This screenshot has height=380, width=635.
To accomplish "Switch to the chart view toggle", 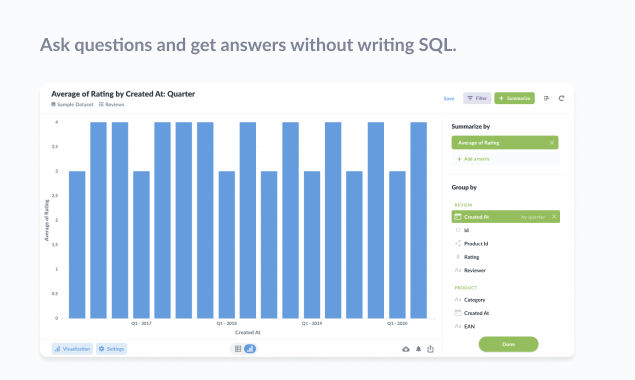I will click(x=250, y=349).
